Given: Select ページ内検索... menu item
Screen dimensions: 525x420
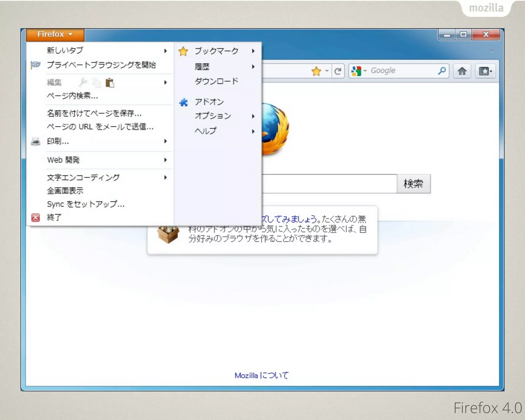Looking at the screenshot, I should [73, 96].
